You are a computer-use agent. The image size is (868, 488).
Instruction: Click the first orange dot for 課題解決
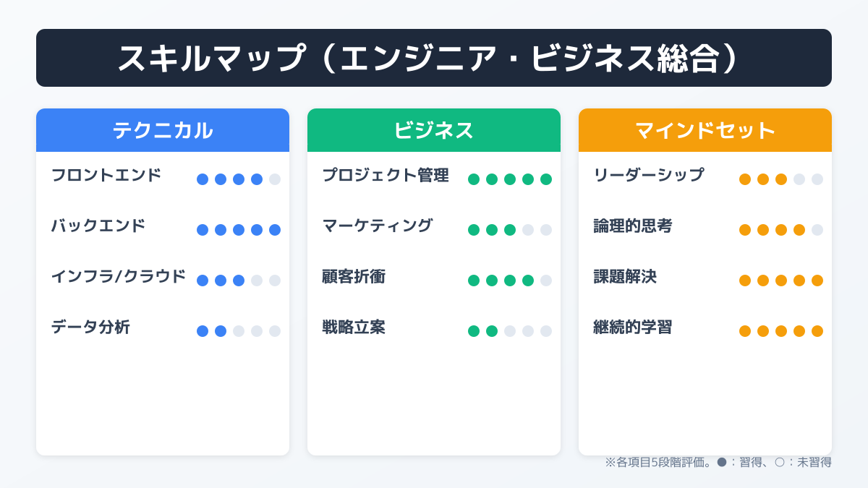click(745, 281)
